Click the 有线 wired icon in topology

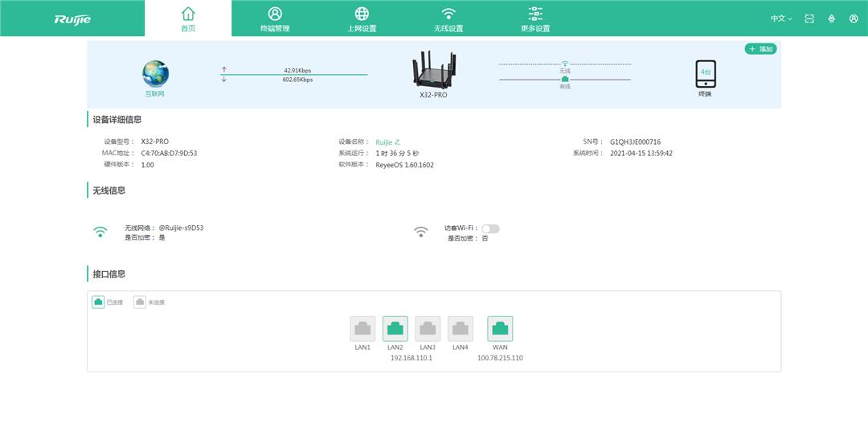(565, 79)
